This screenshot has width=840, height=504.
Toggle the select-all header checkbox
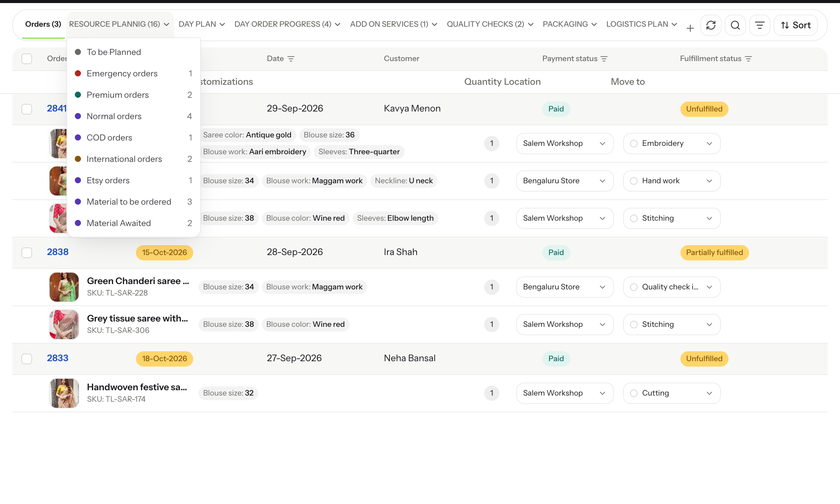[x=27, y=59]
